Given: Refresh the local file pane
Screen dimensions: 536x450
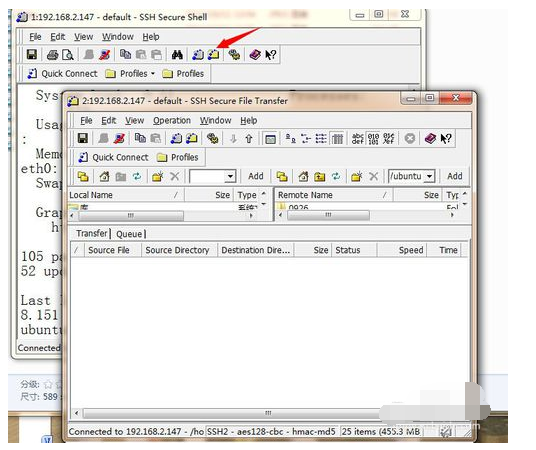Looking at the screenshot, I should (137, 176).
